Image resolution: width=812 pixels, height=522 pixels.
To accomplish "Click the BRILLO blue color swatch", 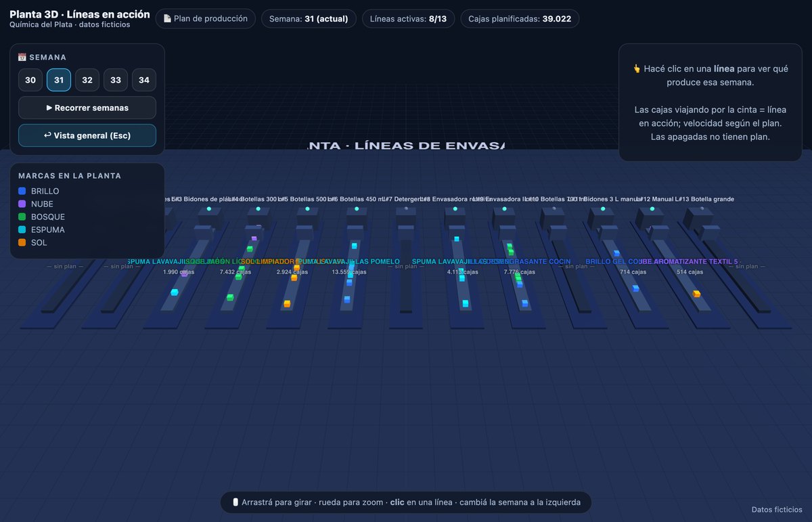I will pyautogui.click(x=22, y=192).
